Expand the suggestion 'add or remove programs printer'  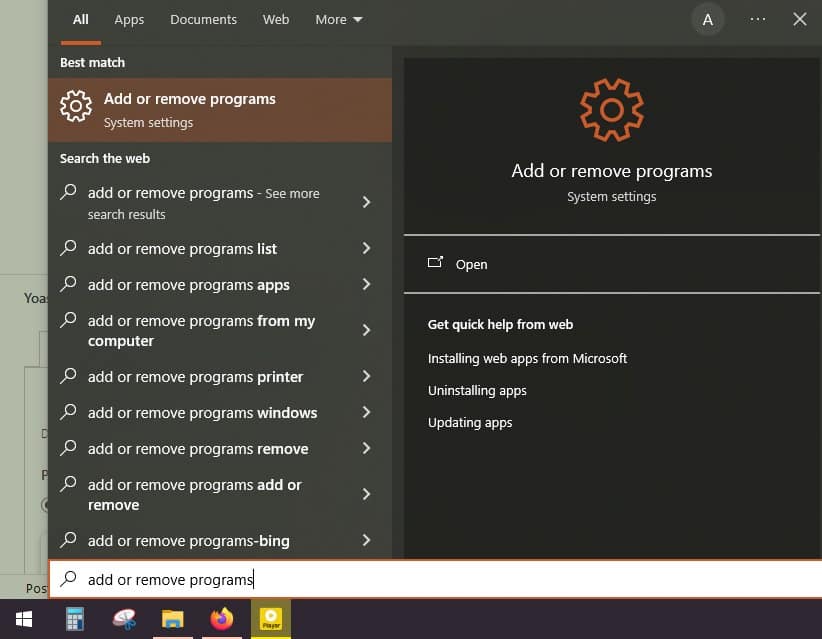pyautogui.click(x=366, y=377)
